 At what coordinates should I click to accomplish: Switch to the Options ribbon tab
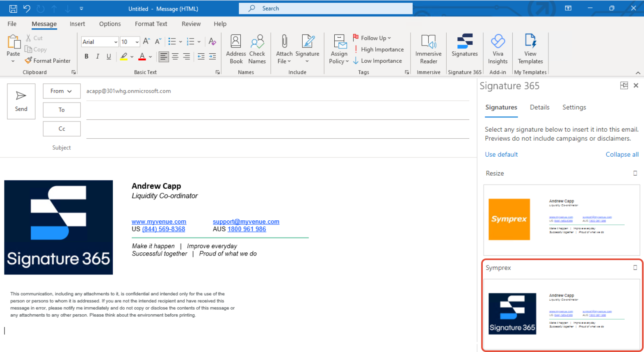coord(110,24)
